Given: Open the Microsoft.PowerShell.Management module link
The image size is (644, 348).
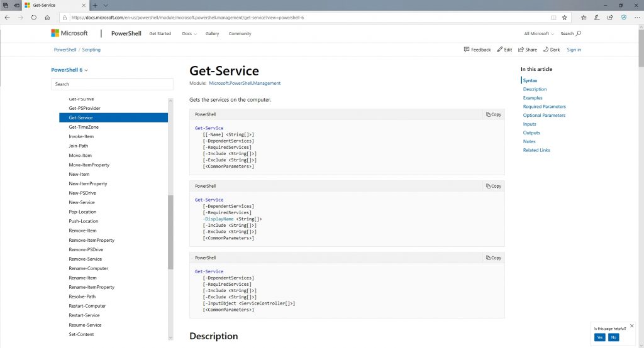Looking at the screenshot, I should pos(245,83).
